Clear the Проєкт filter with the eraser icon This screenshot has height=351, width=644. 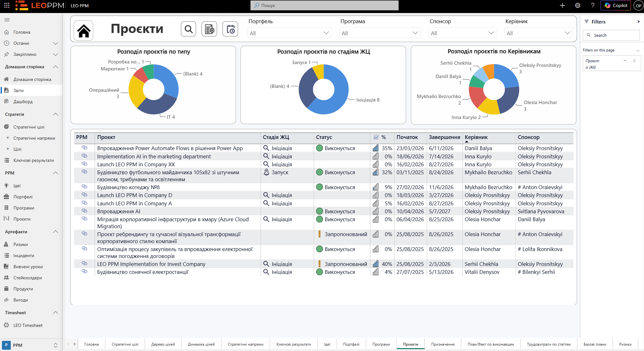click(634, 60)
